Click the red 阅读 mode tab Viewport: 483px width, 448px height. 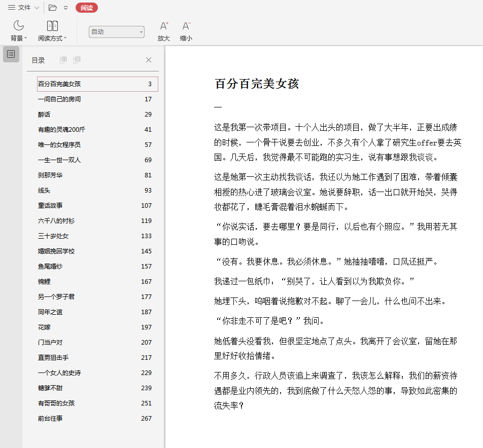86,8
